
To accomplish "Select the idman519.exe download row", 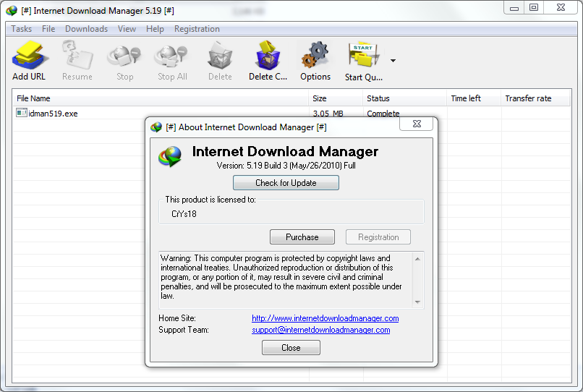I will (291, 113).
